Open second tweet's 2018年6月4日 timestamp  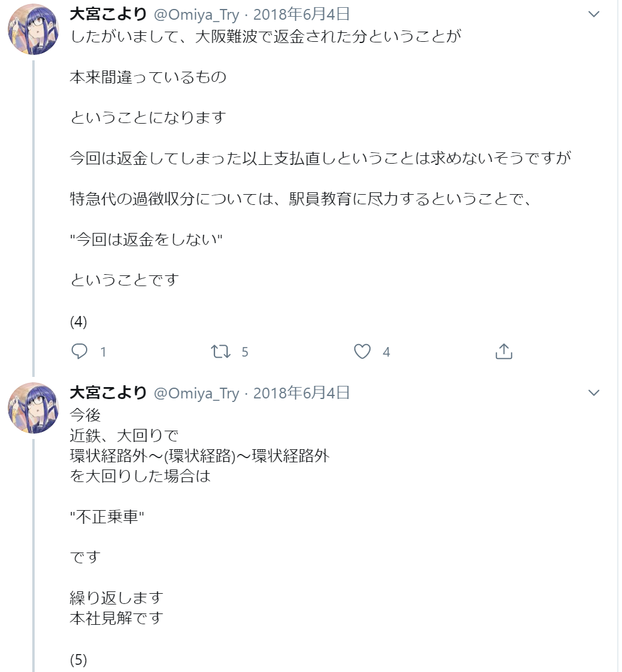tap(301, 392)
